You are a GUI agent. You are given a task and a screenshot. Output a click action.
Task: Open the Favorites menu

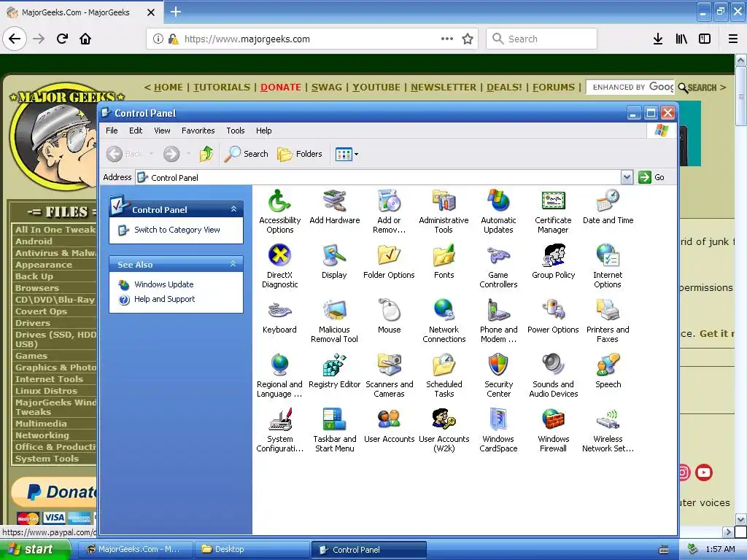[x=198, y=131]
